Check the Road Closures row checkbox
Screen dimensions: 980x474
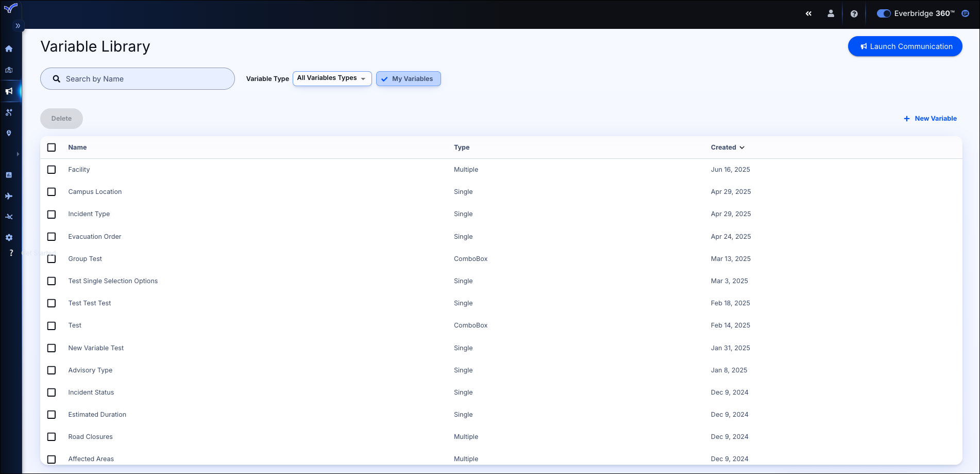[52, 437]
